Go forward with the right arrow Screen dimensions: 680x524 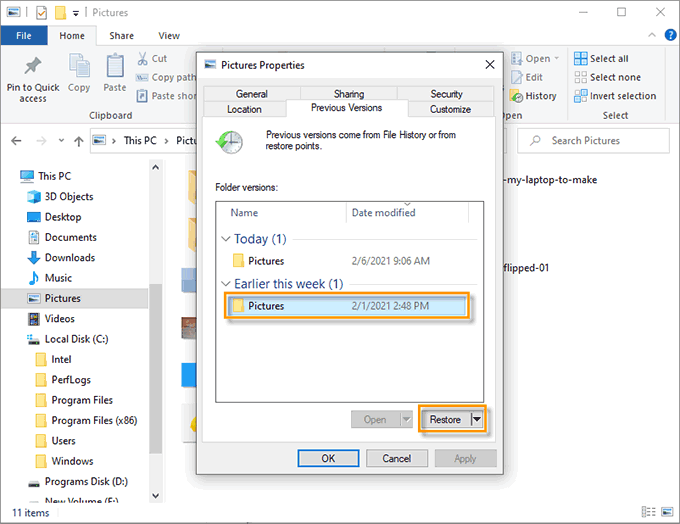click(x=41, y=141)
